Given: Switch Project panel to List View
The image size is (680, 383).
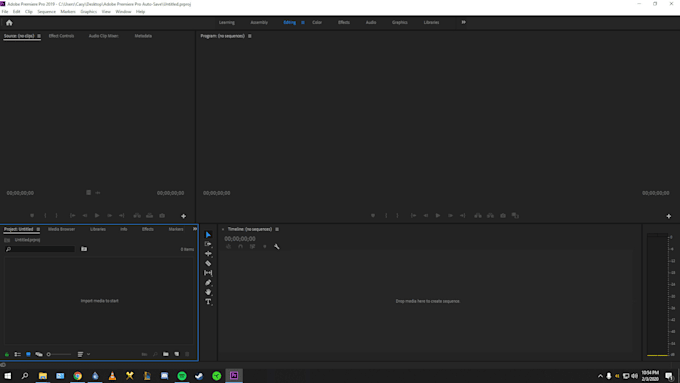Looking at the screenshot, I should 18,354.
